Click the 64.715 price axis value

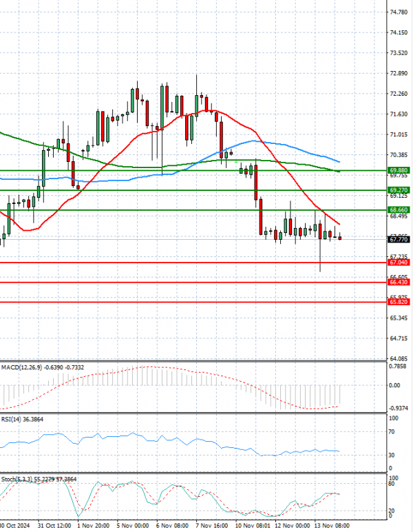pos(399,338)
